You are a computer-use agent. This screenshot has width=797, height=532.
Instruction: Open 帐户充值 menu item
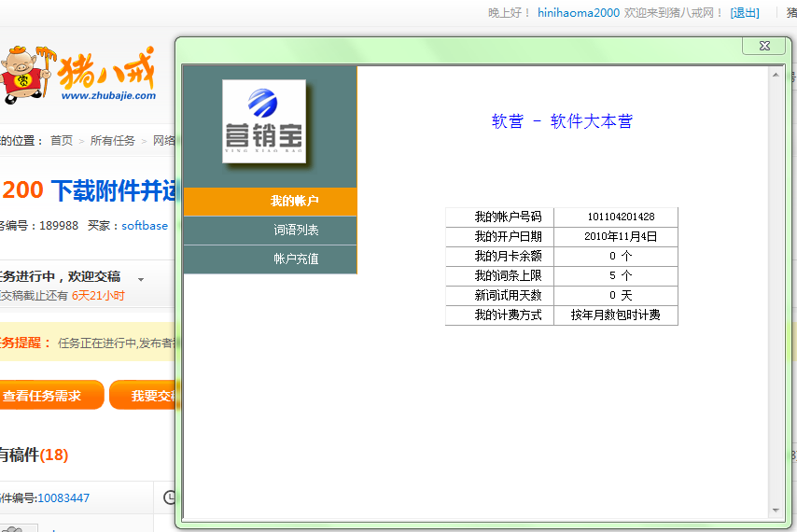pyautogui.click(x=271, y=259)
